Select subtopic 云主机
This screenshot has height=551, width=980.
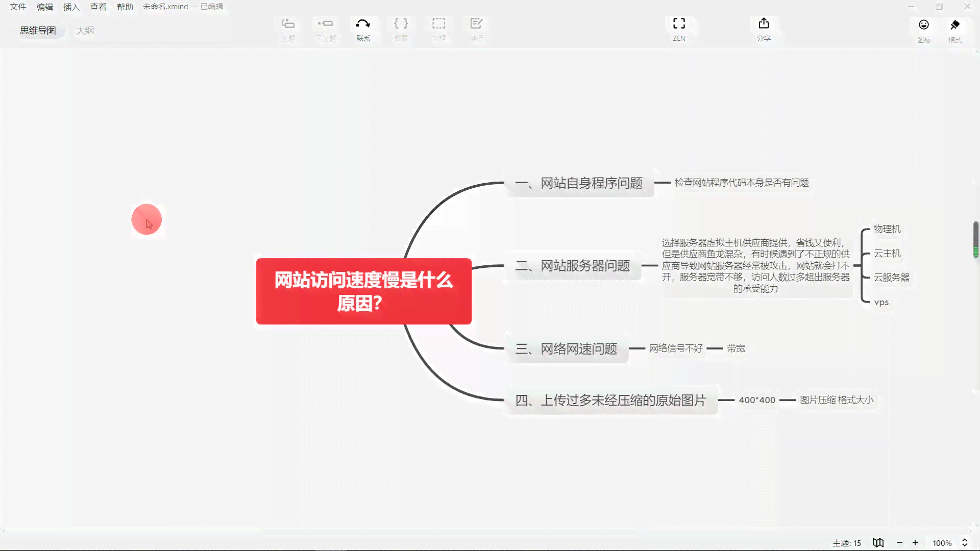(887, 254)
